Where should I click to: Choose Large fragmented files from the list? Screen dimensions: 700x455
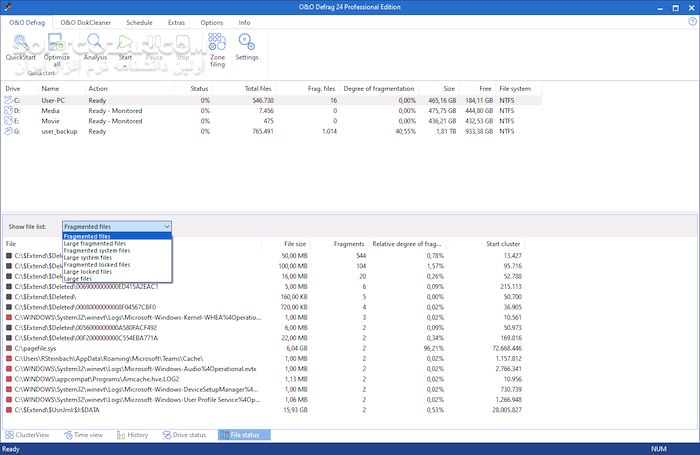click(x=95, y=243)
